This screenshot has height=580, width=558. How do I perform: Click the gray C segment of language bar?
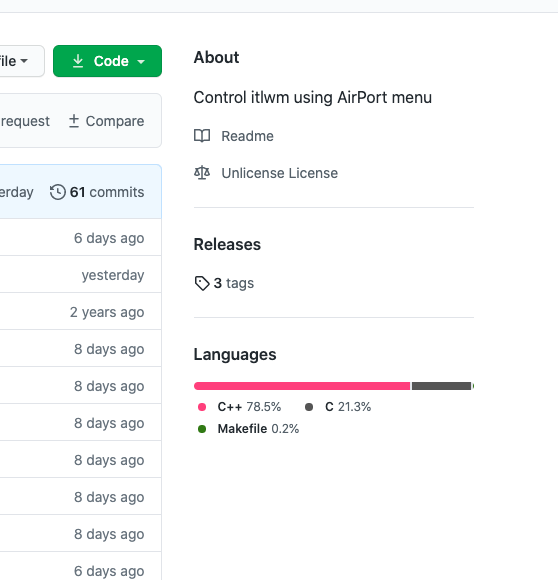click(x=442, y=386)
